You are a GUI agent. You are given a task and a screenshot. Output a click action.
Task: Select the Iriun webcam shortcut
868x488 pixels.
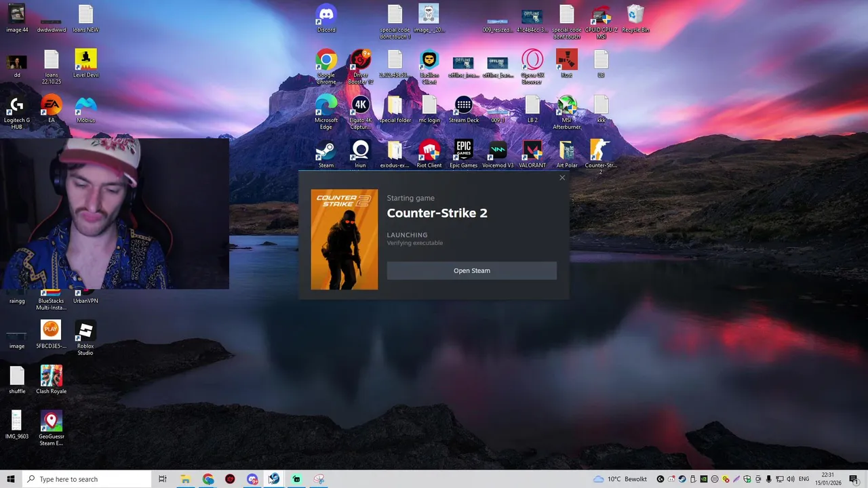click(x=360, y=154)
